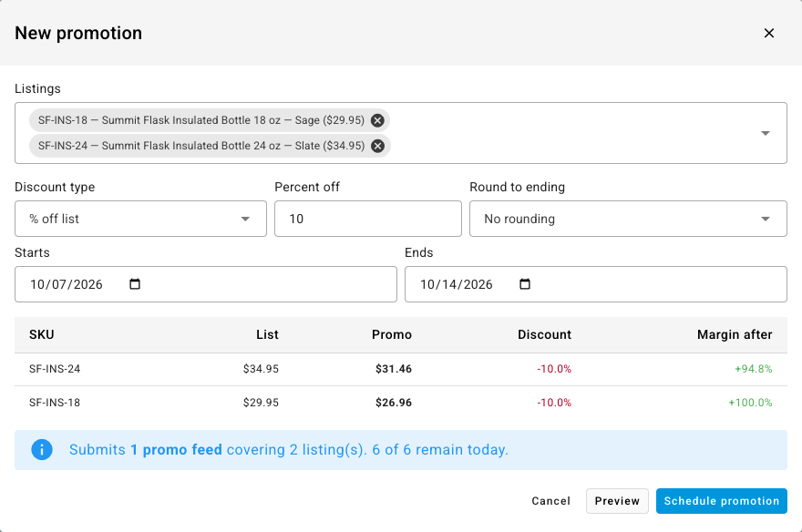Click the Discount type label
The height and width of the screenshot is (532, 802).
pos(55,187)
